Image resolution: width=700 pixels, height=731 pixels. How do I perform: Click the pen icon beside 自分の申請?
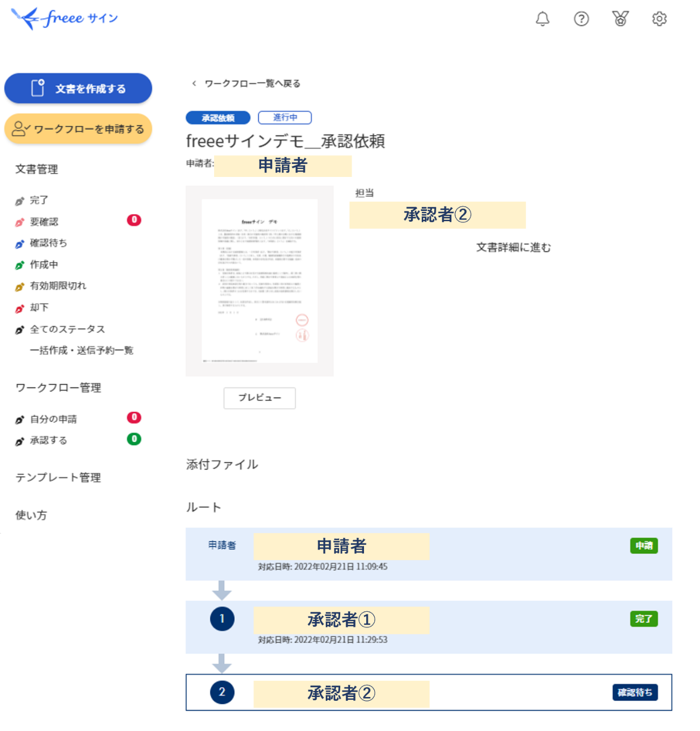point(20,419)
